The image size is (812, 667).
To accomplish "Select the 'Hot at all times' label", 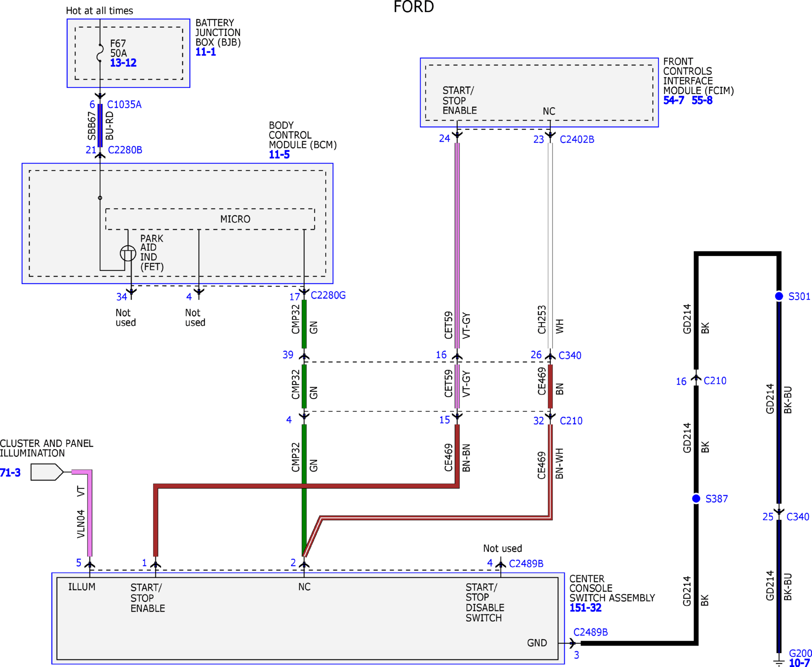I will coord(99,11).
